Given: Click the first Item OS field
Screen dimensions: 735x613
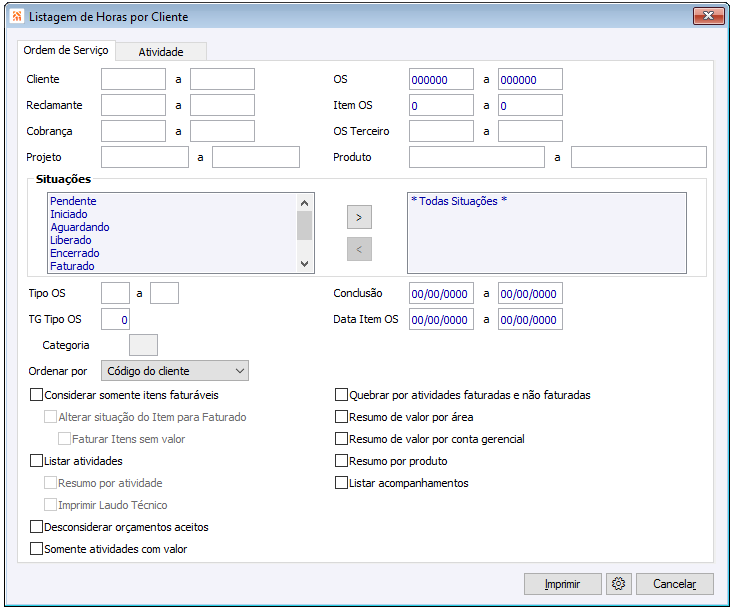Looking at the screenshot, I should [x=441, y=105].
